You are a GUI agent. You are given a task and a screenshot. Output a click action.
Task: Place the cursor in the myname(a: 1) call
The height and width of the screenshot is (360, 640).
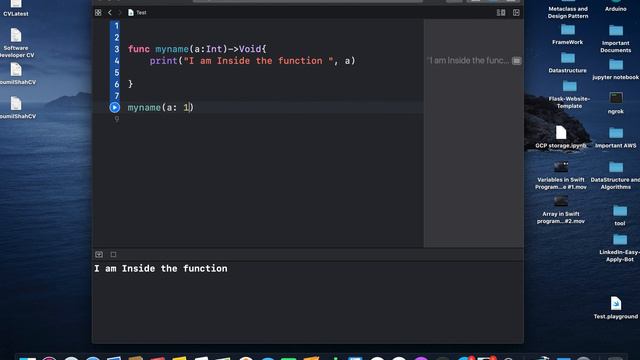[160, 107]
